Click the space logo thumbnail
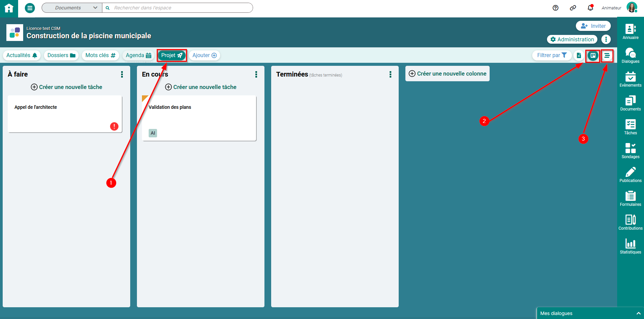The image size is (644, 319). [15, 33]
